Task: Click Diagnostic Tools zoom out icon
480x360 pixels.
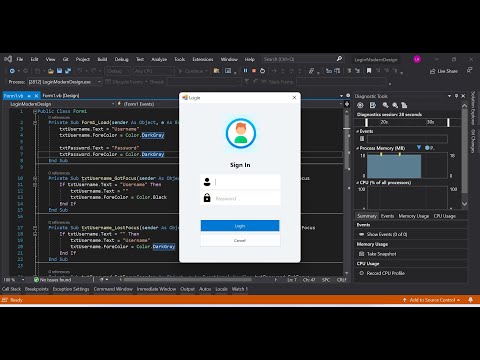Action: [395, 105]
